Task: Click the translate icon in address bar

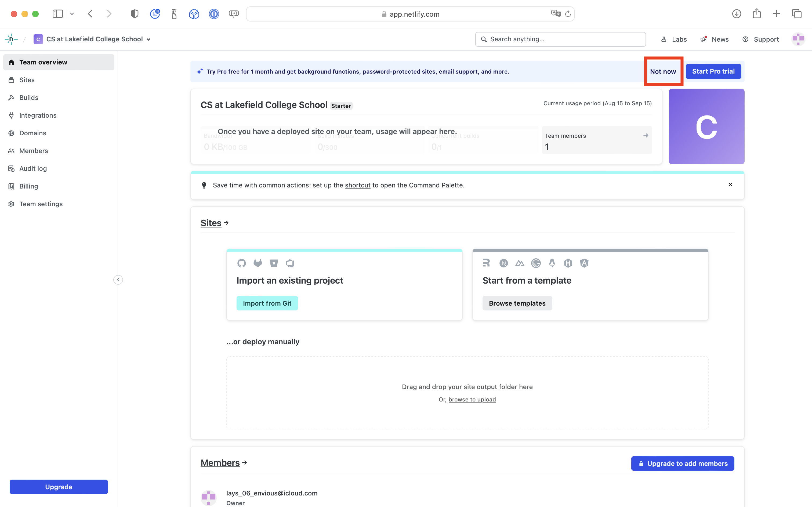Action: tap(556, 14)
